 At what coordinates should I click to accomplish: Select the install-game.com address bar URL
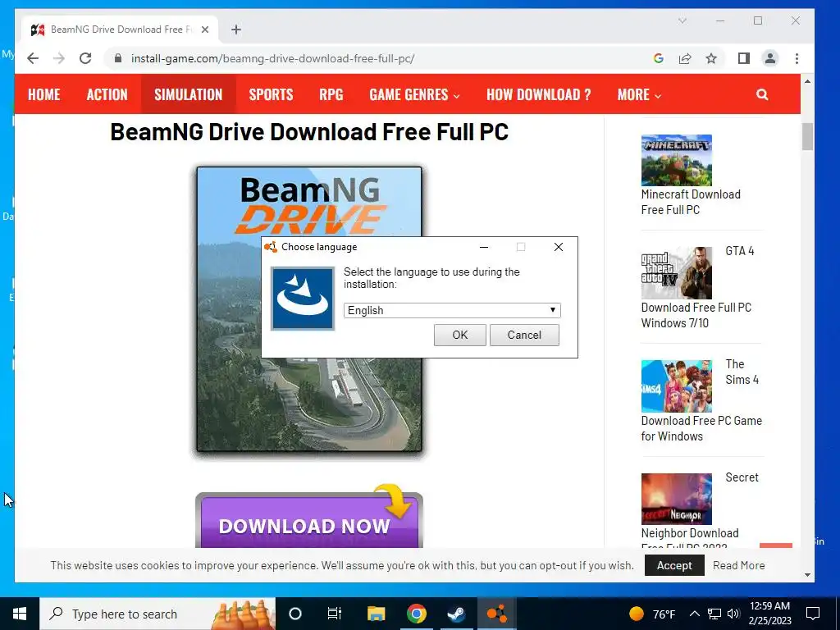click(272, 58)
